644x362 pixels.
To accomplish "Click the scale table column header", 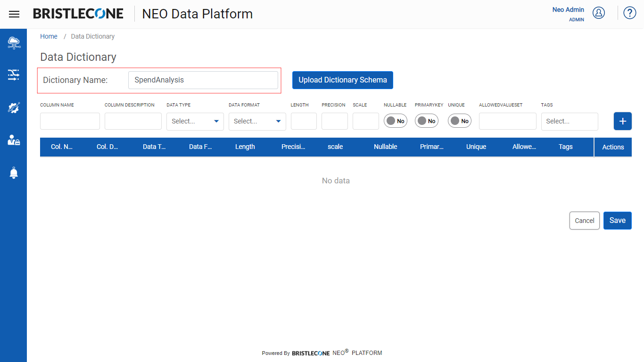I will (x=335, y=147).
